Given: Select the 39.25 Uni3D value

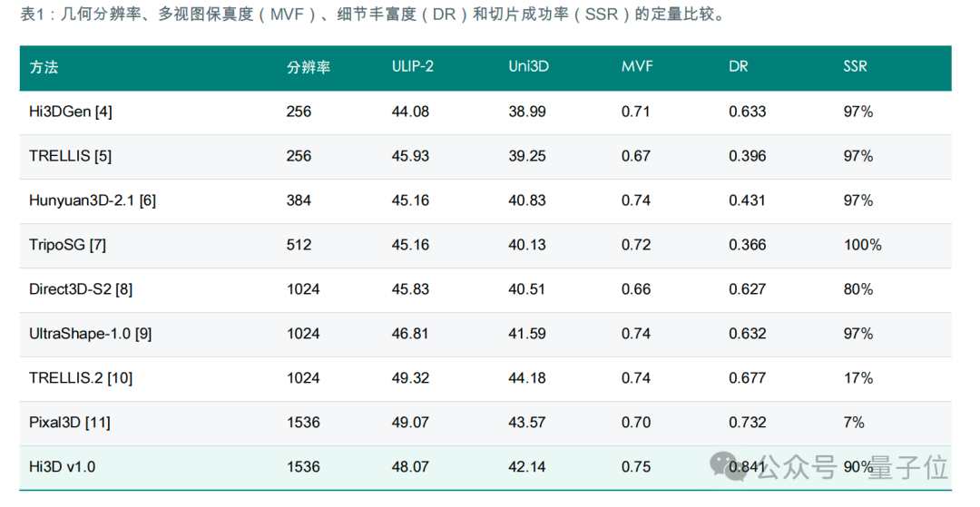Looking at the screenshot, I should tap(527, 156).
